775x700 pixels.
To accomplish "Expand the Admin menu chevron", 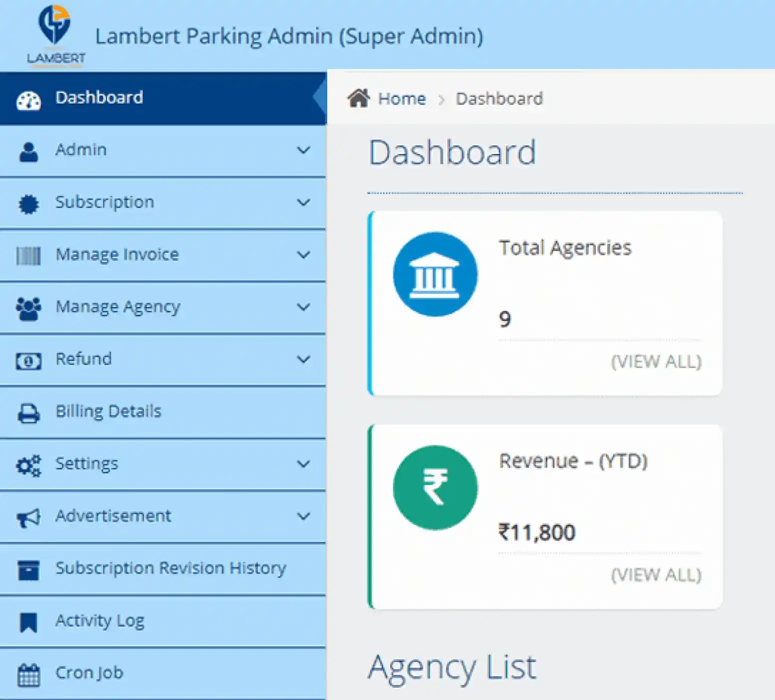I will pyautogui.click(x=303, y=150).
